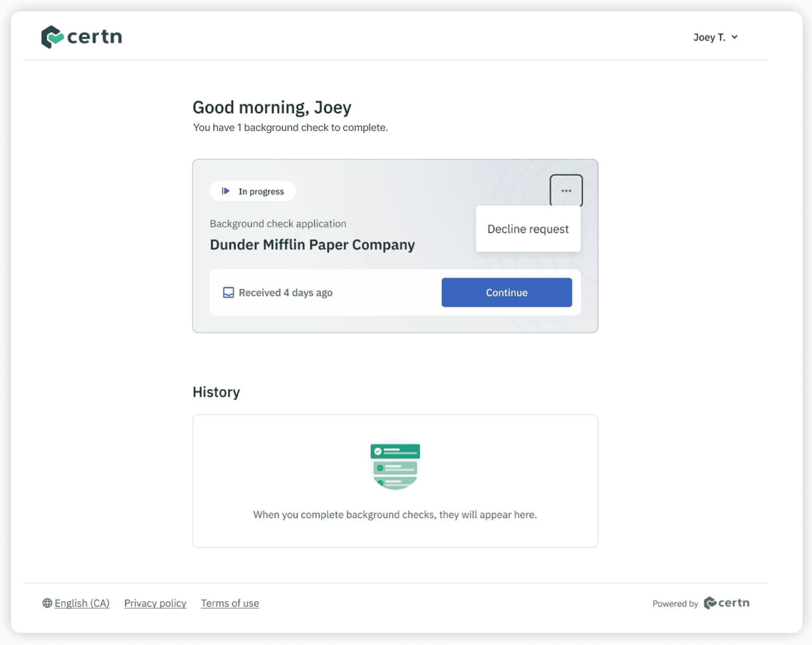Click the Received 4 days ago text
812x645 pixels.
(x=285, y=293)
